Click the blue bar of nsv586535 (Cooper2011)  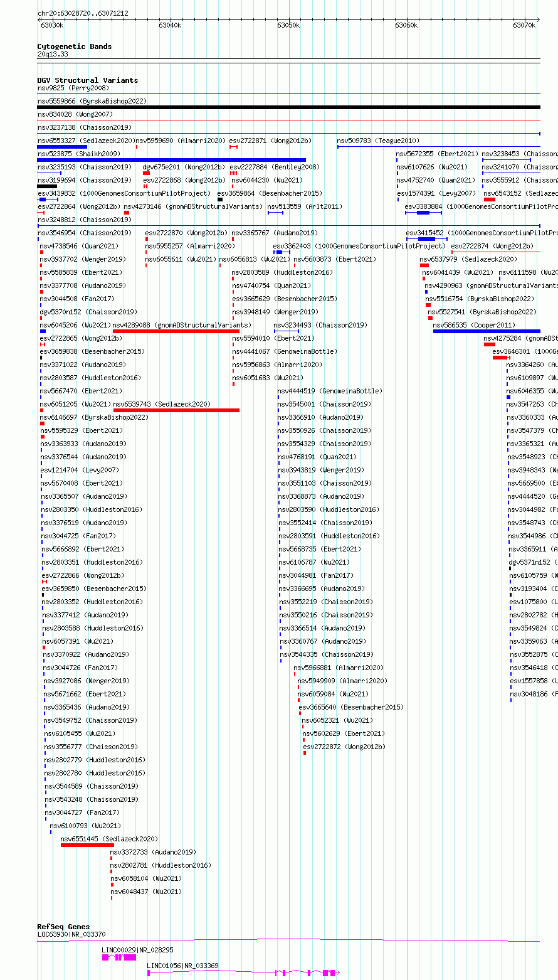[x=487, y=331]
